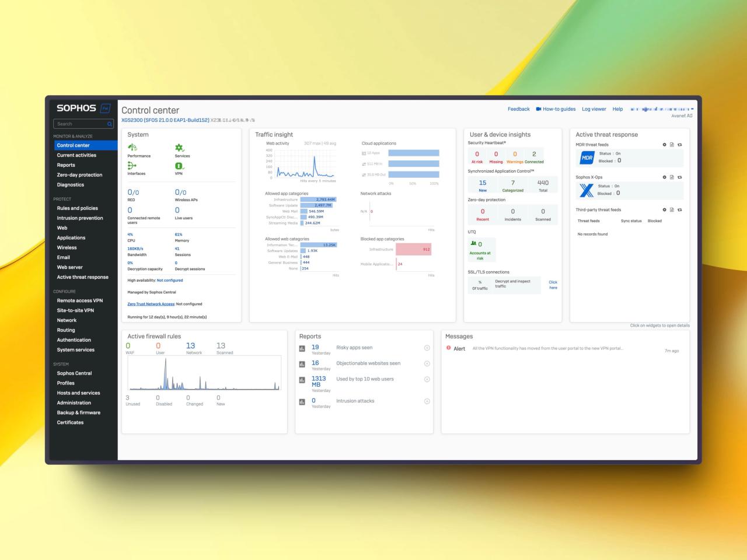Screen dimensions: 747x560
Task: Open Zero-day protection menu item
Action: [x=79, y=175]
